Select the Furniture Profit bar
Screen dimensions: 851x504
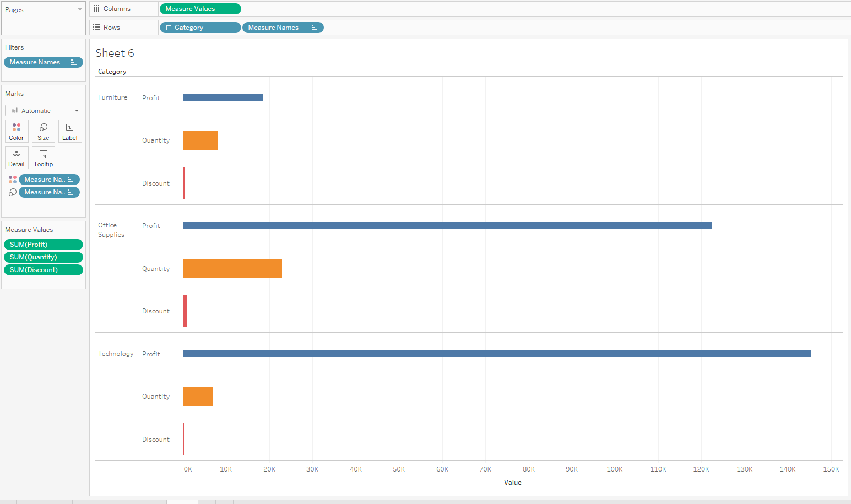point(223,97)
